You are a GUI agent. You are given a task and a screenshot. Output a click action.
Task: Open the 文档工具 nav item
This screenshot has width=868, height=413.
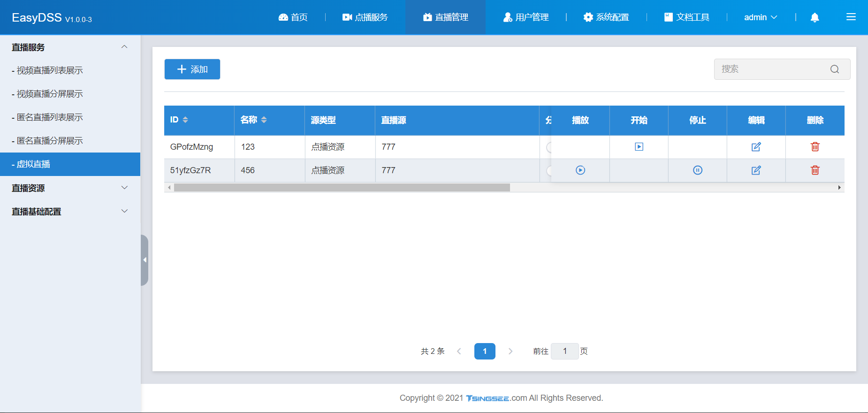click(687, 17)
